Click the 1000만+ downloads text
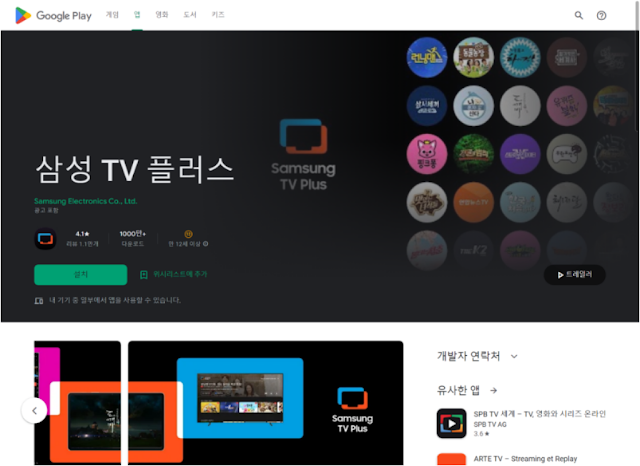Viewport: 640px width, 466px height. [133, 234]
